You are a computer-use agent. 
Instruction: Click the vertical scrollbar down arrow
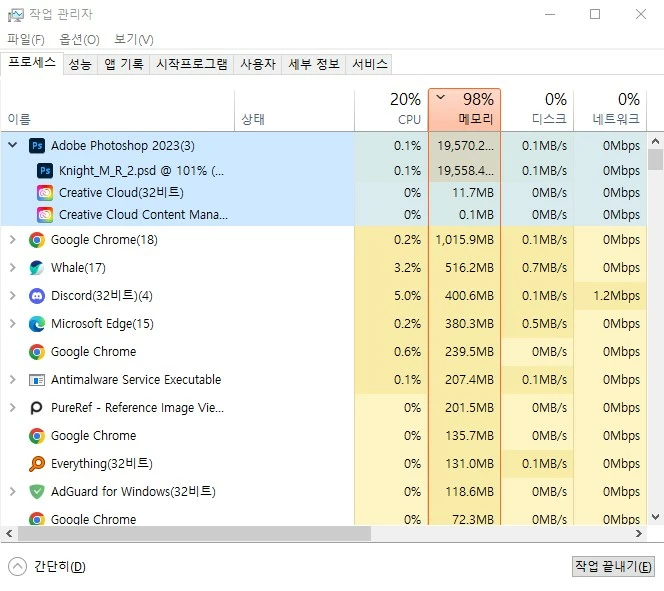pyautogui.click(x=656, y=517)
